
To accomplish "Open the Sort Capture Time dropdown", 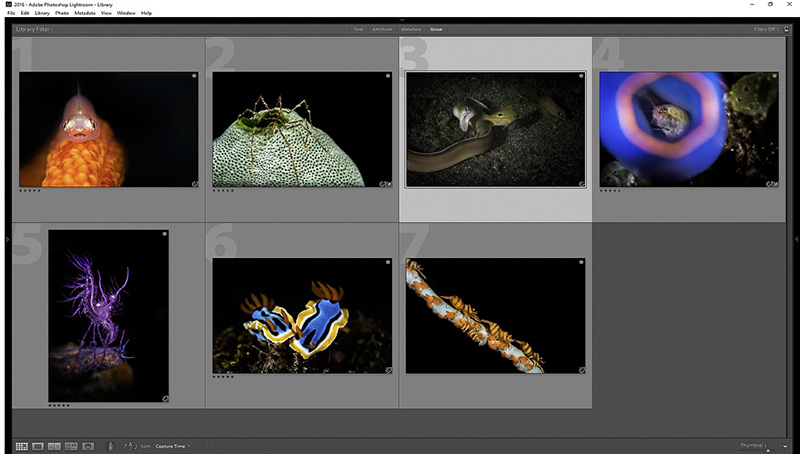I will (173, 446).
